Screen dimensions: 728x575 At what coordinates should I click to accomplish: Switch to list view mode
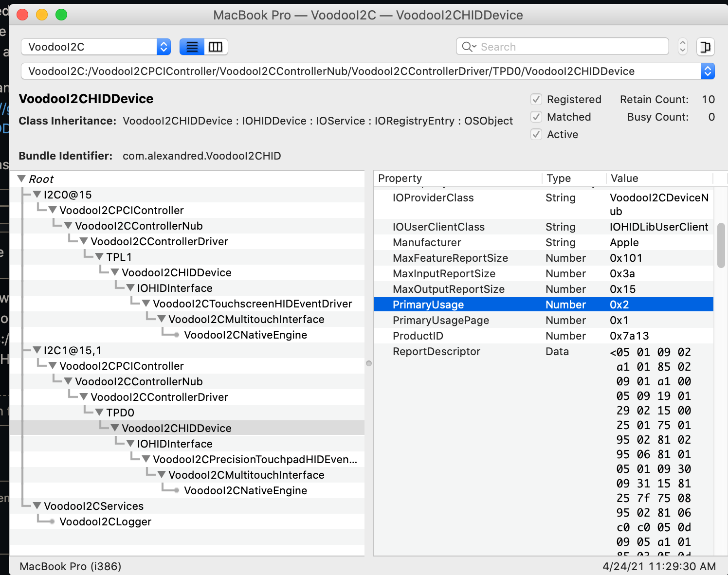point(191,47)
